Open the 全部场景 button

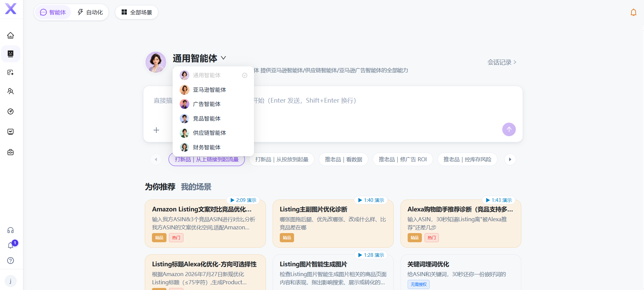click(137, 13)
